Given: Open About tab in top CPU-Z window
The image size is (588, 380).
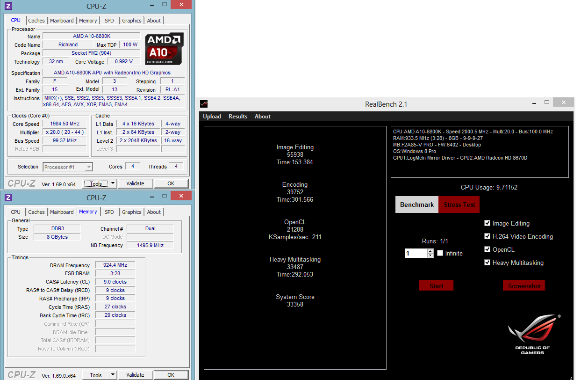Looking at the screenshot, I should click(x=154, y=21).
